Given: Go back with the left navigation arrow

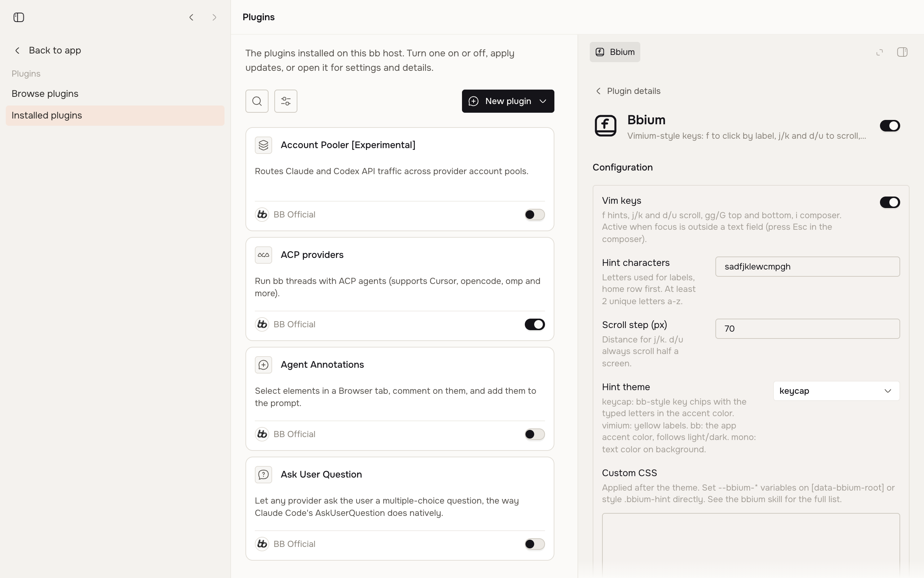Looking at the screenshot, I should click(191, 17).
